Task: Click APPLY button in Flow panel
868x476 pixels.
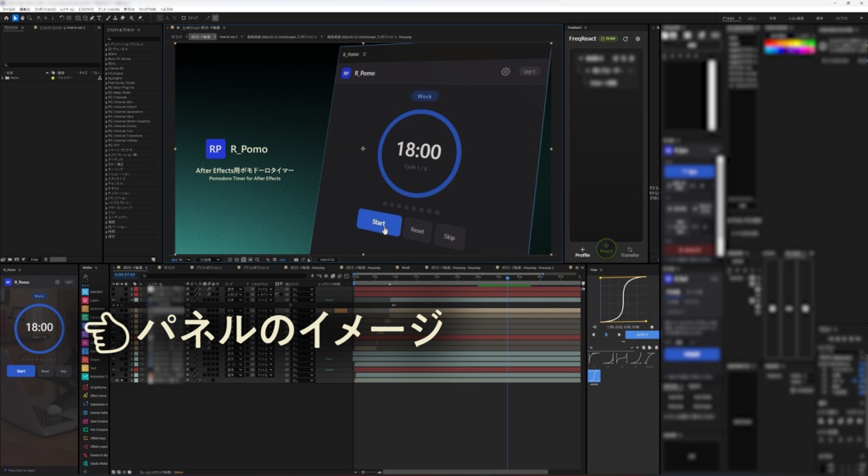Action: [642, 335]
